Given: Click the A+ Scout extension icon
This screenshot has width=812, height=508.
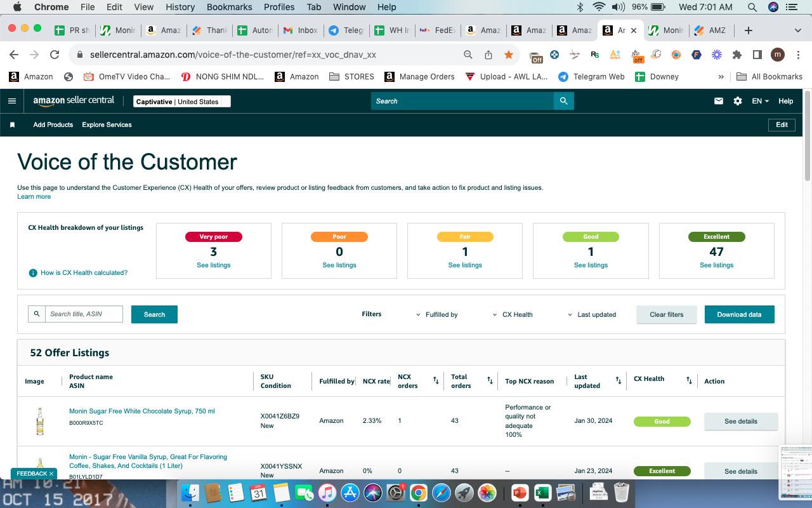Looking at the screenshot, I should 615,55.
